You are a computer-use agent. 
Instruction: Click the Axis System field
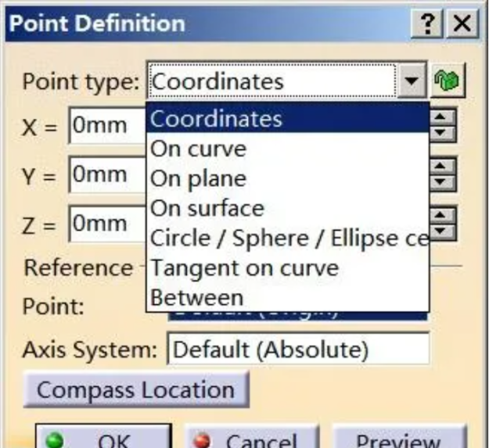[x=298, y=349]
